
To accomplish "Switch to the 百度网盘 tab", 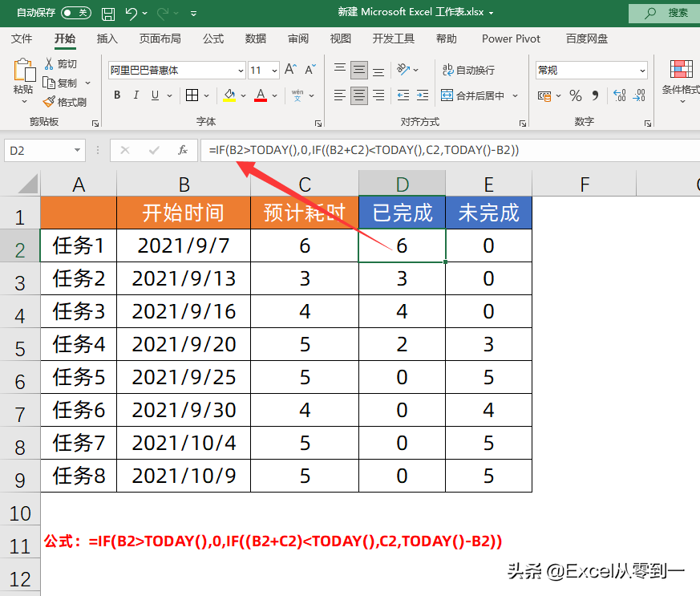I will [587, 39].
